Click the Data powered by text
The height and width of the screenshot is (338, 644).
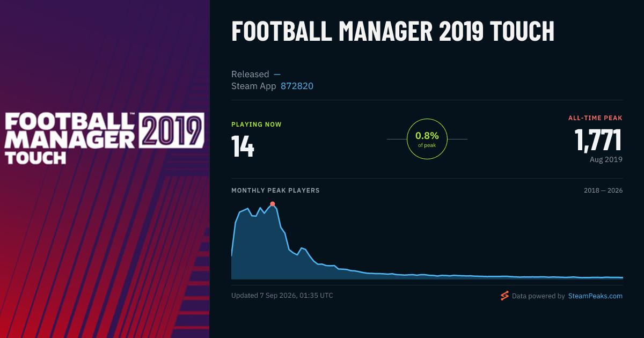point(538,296)
